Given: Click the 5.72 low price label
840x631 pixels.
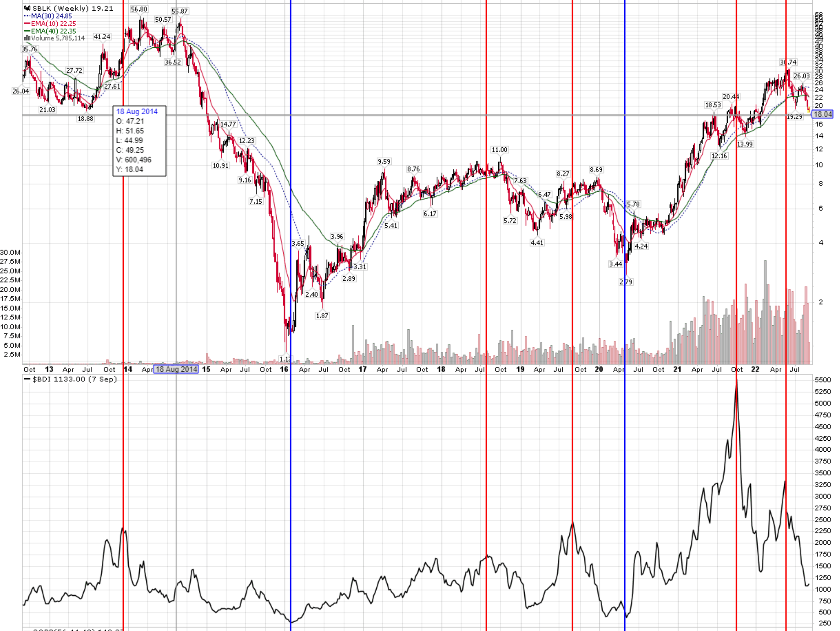Looking at the screenshot, I should (510, 221).
